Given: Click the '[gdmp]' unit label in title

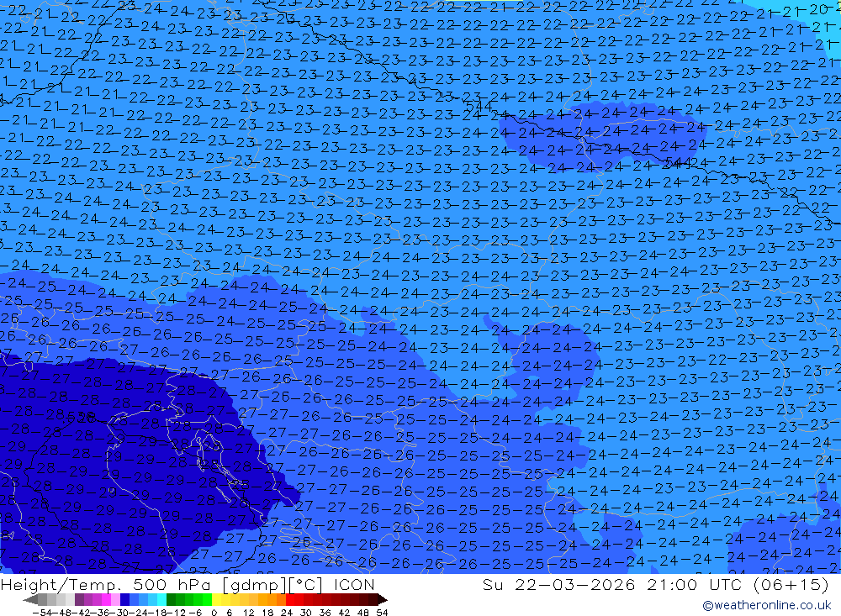Looking at the screenshot, I should tap(254, 584).
